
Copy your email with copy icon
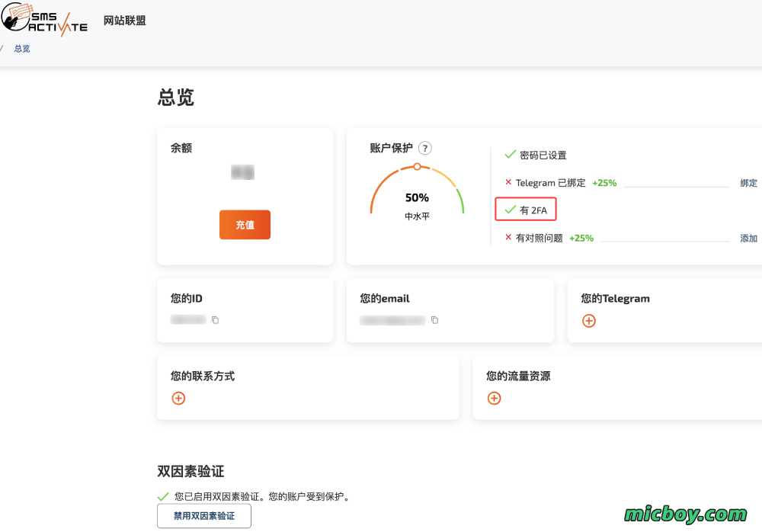coord(434,320)
